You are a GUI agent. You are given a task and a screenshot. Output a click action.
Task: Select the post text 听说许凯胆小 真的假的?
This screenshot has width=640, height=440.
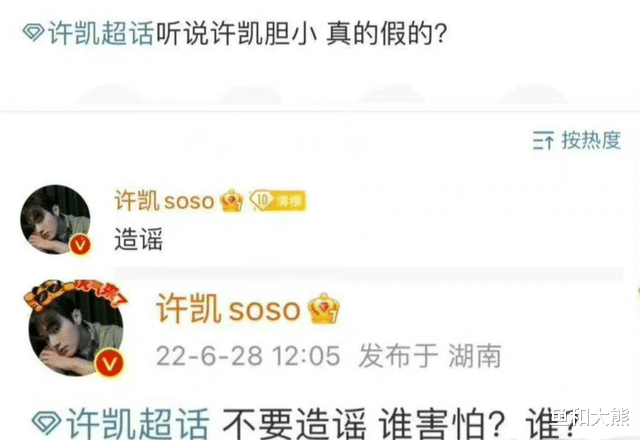[x=302, y=33]
